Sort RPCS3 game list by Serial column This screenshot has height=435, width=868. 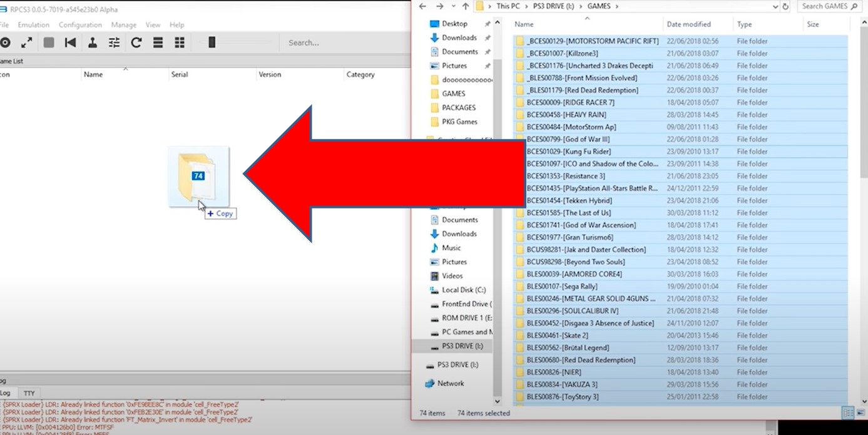[180, 74]
